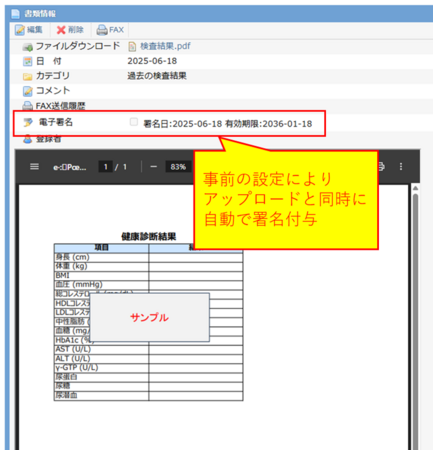Click the PDF zoom out minus button
Viewport: 433px width, 450px height.
153,166
